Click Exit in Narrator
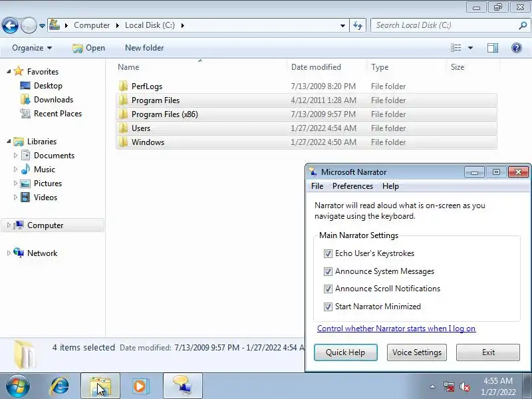This screenshot has width=532, height=399. [x=488, y=352]
